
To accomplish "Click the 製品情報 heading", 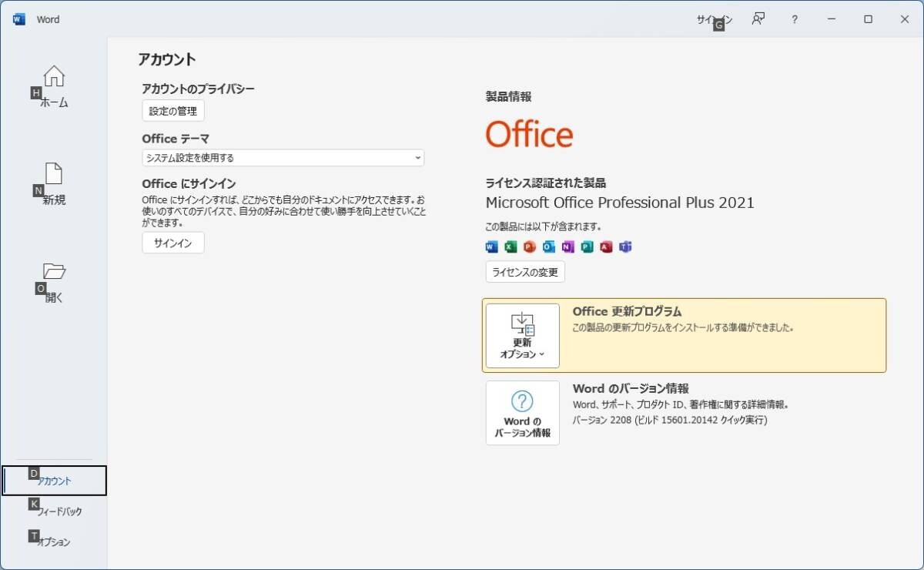I will 508,97.
